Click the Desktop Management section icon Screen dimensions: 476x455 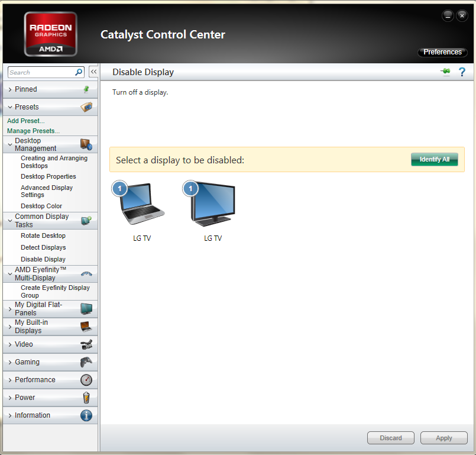tap(86, 144)
